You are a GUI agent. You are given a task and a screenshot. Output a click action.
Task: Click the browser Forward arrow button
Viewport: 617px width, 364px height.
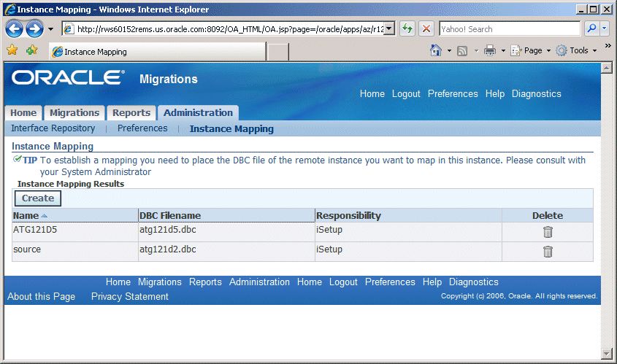[34, 28]
